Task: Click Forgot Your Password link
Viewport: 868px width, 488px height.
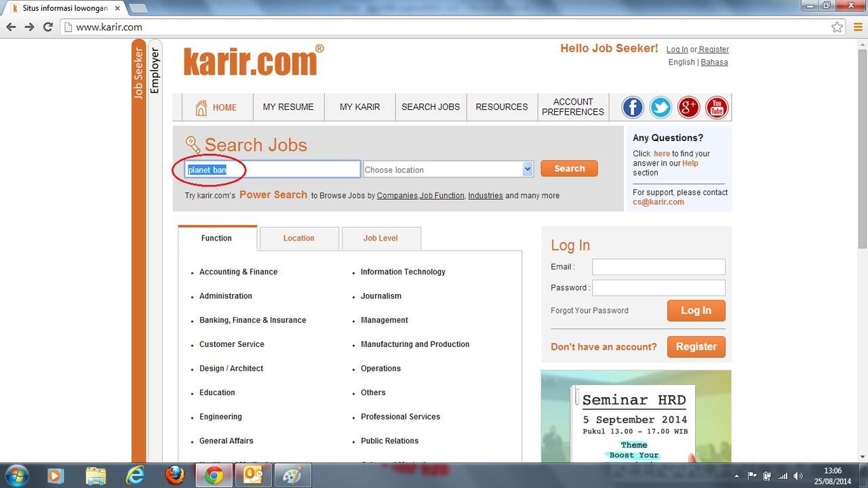Action: pyautogui.click(x=589, y=310)
